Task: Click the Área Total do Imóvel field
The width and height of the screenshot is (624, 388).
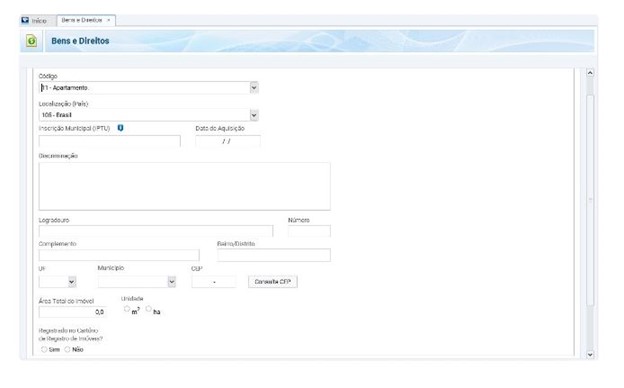Action: pyautogui.click(x=72, y=312)
